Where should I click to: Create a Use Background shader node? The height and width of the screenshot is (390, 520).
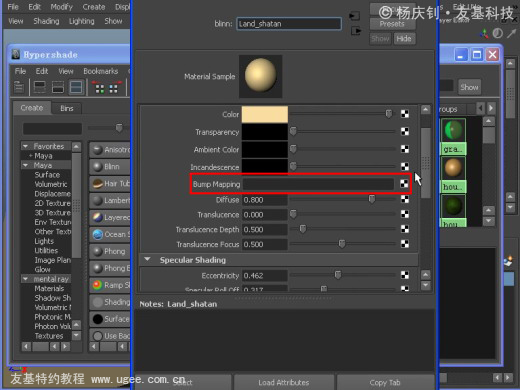(110, 336)
